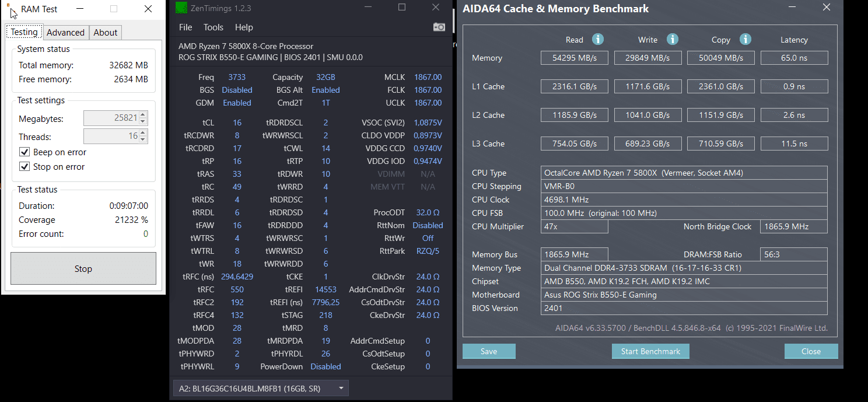The image size is (868, 402).
Task: Select the L3 Cache Latency value 11.5 ns
Action: tap(794, 144)
